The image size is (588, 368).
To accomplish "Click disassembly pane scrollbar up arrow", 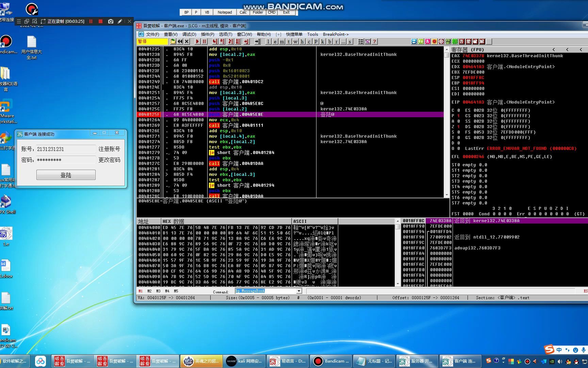I will pyautogui.click(x=447, y=49).
